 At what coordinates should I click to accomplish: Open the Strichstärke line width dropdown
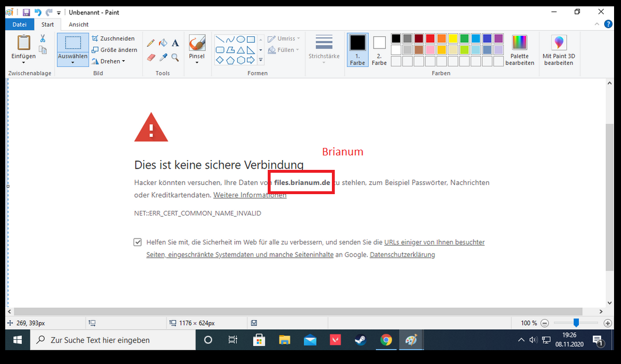324,62
